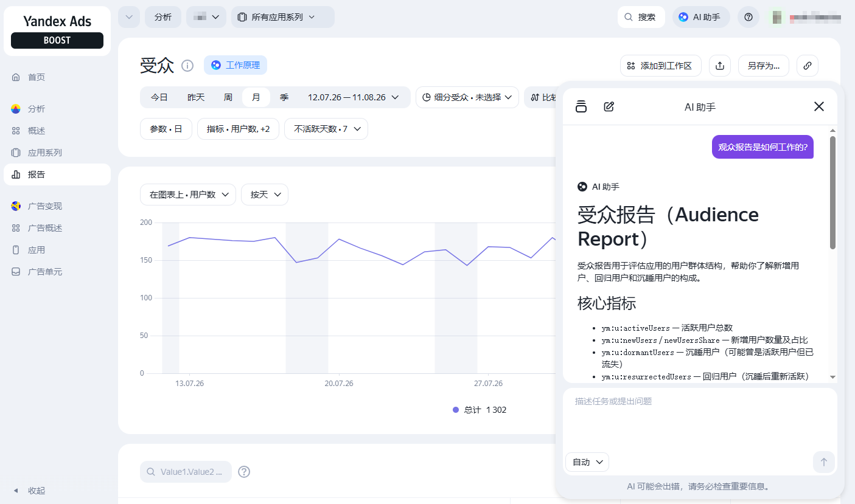The width and height of the screenshot is (855, 504).
Task: Click the AI chat scrollbar thumb
Action: coord(832,192)
